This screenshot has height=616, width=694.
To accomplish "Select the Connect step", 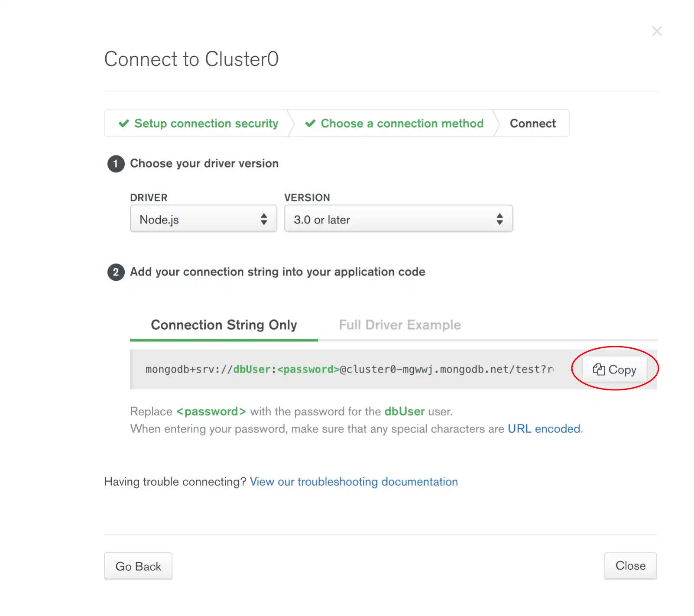I will tap(532, 123).
